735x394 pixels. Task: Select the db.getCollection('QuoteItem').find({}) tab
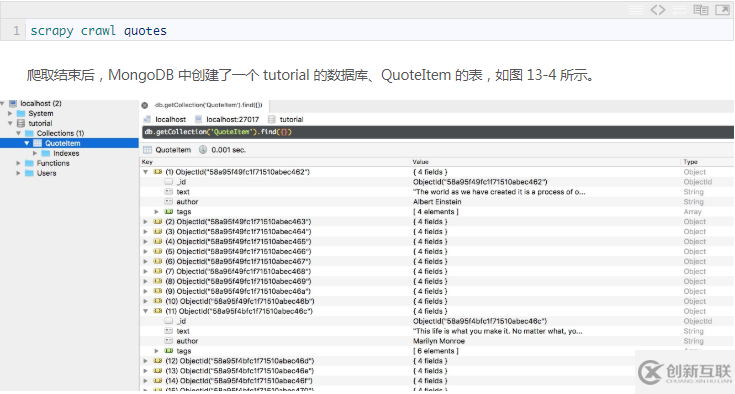tap(209, 105)
